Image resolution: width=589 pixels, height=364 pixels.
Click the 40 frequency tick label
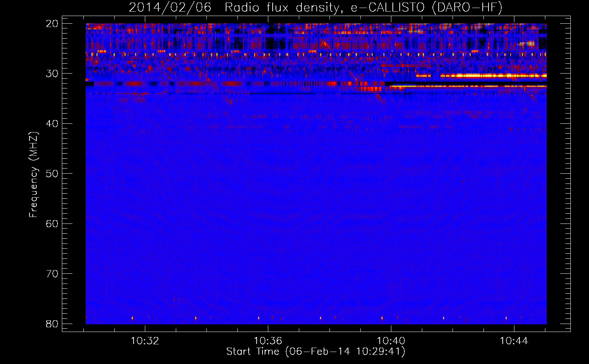(52, 124)
